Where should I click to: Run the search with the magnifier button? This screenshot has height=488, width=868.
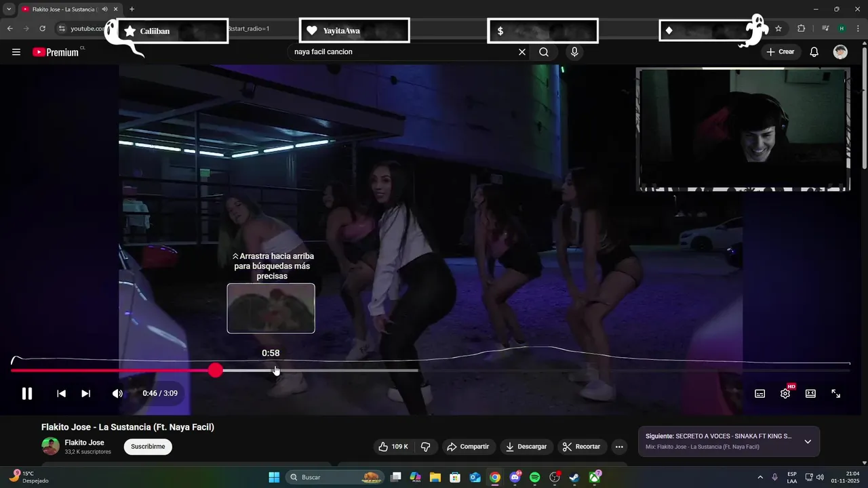point(544,52)
